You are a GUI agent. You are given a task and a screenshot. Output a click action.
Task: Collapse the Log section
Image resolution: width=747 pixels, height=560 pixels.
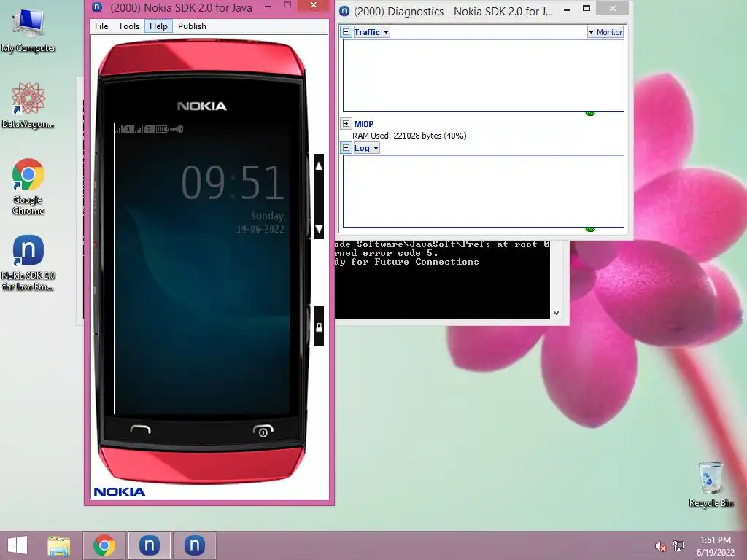tap(347, 148)
